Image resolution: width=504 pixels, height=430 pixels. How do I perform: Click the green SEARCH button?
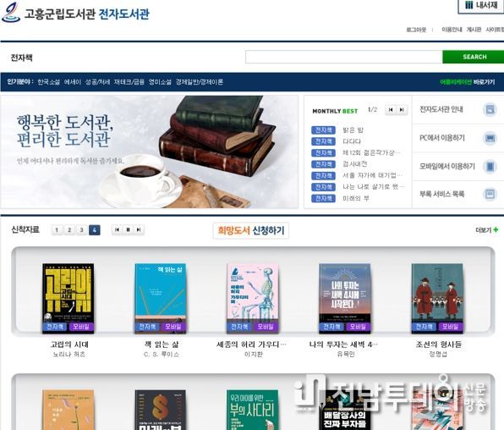coord(474,57)
